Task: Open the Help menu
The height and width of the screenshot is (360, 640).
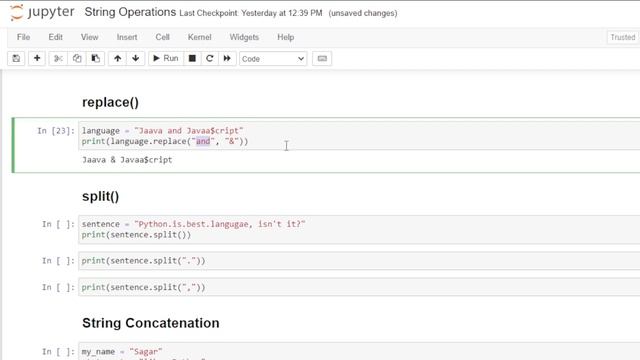Action: pos(286,37)
